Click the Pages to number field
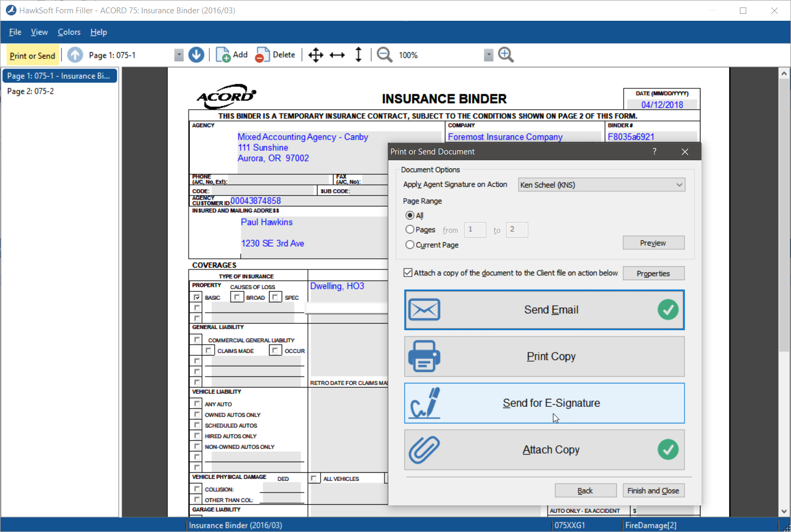 [517, 230]
